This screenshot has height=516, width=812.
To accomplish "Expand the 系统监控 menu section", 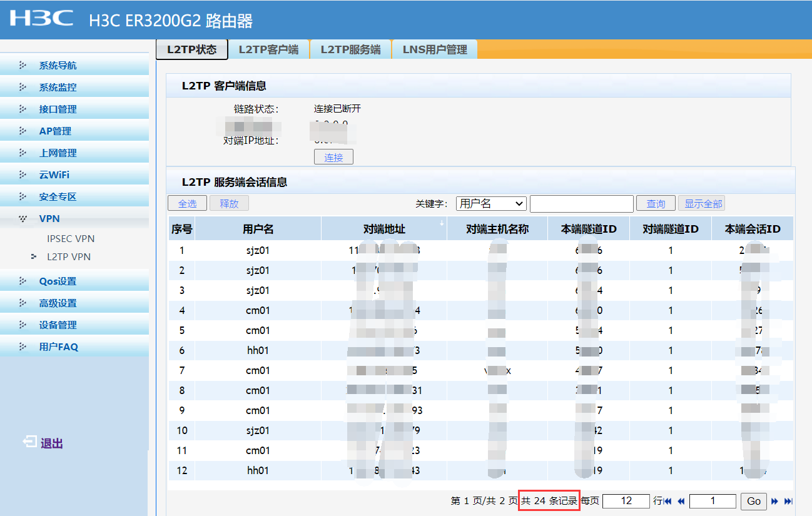I will pyautogui.click(x=58, y=87).
